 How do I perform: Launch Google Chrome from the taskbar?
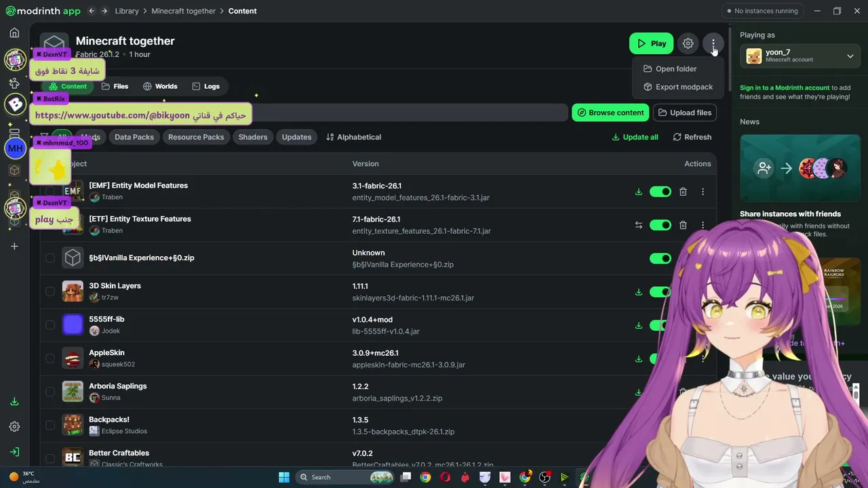(x=425, y=477)
